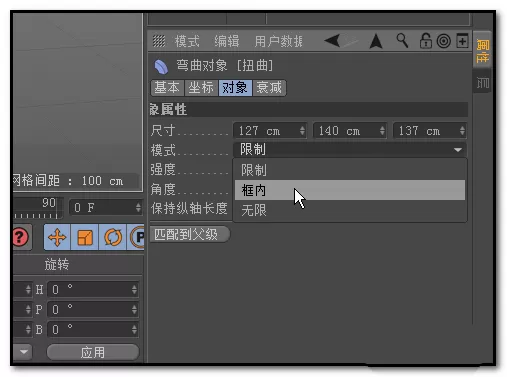Click the back arrow in attribute manager
The image size is (507, 377).
(332, 41)
